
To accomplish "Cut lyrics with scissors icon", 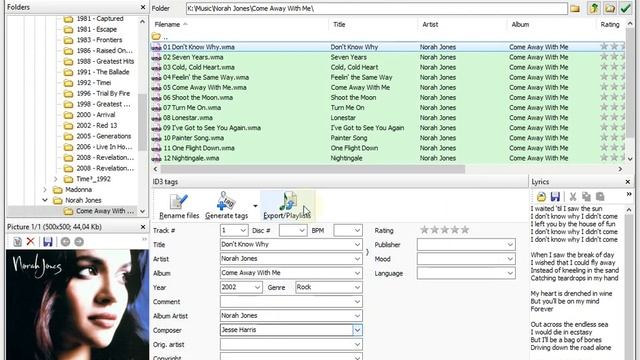I will coord(573,197).
